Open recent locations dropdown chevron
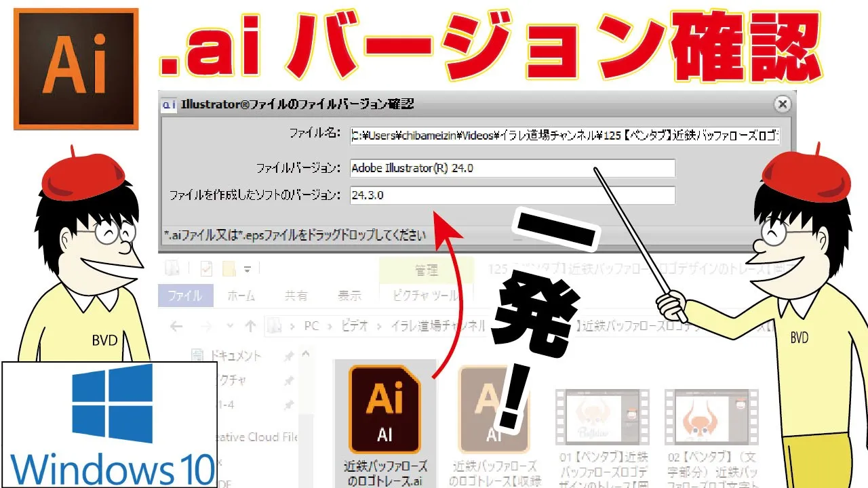The image size is (868, 488). click(229, 327)
